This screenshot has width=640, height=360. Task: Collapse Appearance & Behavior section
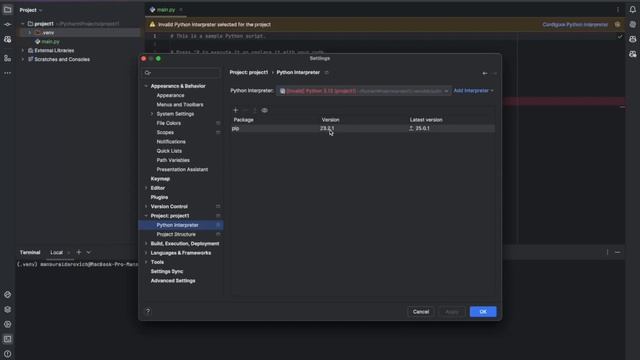click(146, 86)
